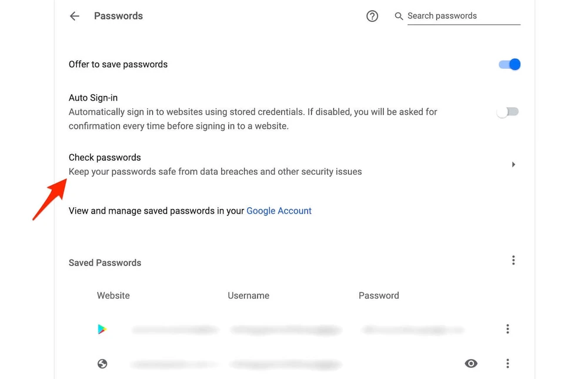Click the globe favicon on second entry
Image resolution: width=588 pixels, height=379 pixels.
[102, 363]
